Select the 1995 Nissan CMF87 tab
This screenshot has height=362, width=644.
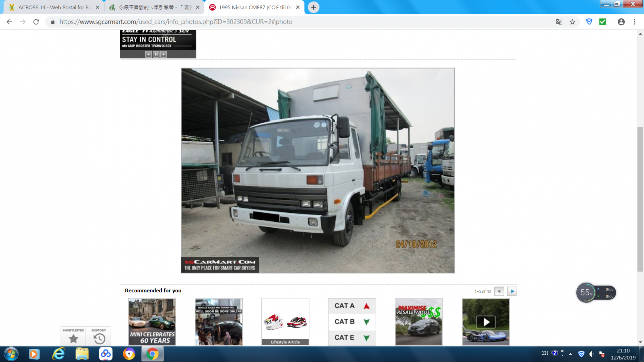[254, 7]
